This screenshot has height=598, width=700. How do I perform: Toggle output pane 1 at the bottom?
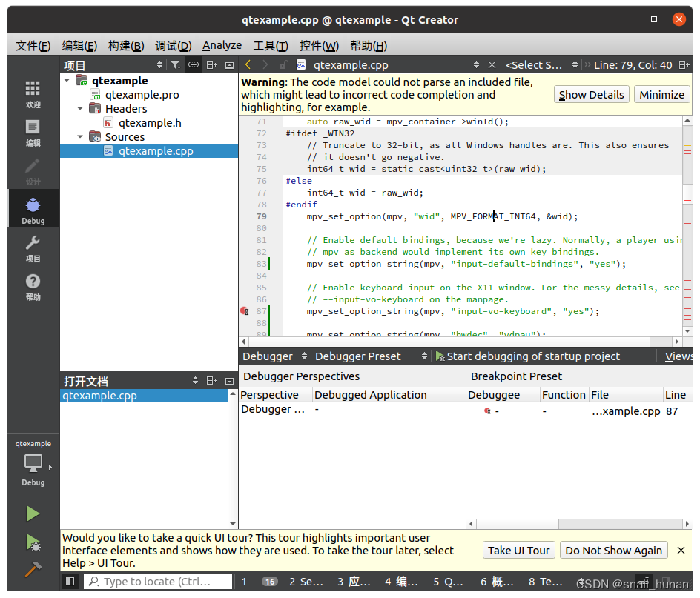coord(244,582)
